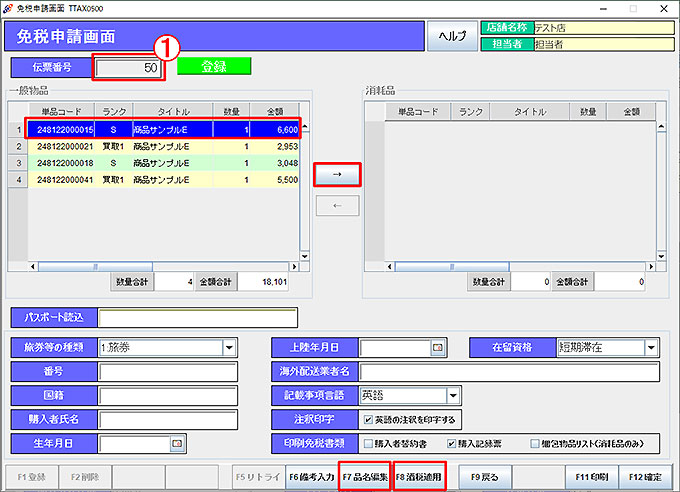Select row with code 248122000021
Viewport: 680px width, 492px height.
click(65, 146)
